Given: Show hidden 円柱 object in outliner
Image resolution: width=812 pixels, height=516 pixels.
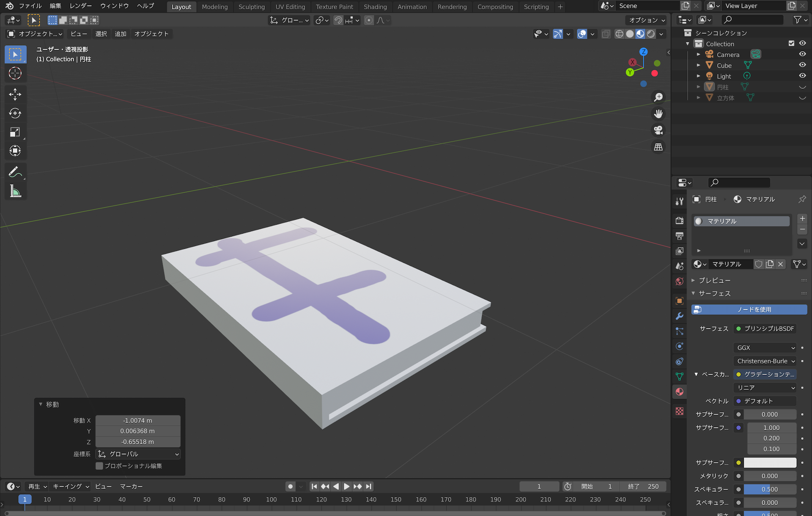Looking at the screenshot, I should coord(802,87).
